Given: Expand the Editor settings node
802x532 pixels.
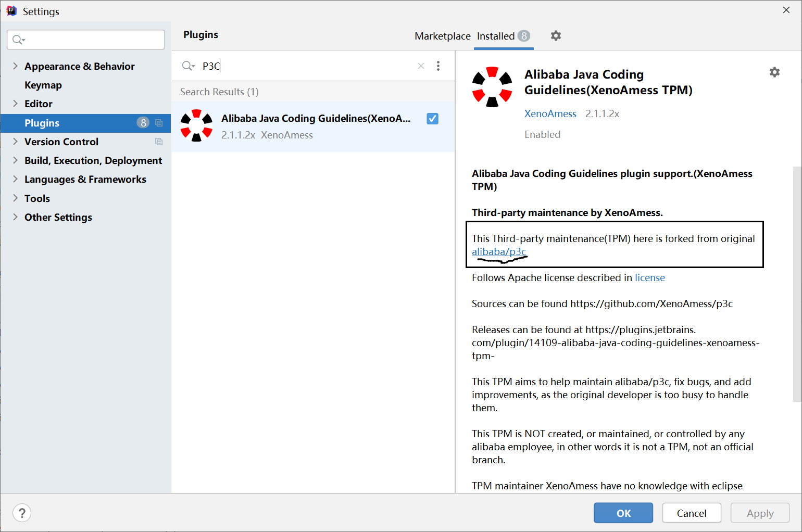Looking at the screenshot, I should pos(15,104).
